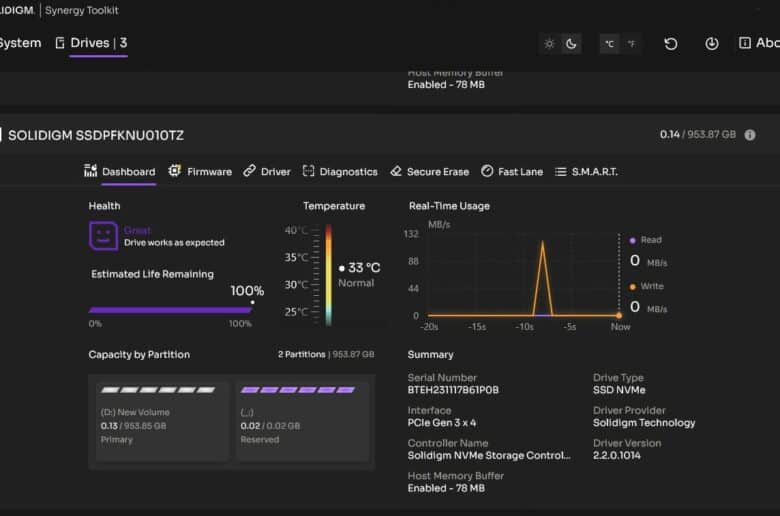Click serial number BTEH231117B61P0B

[453, 390]
